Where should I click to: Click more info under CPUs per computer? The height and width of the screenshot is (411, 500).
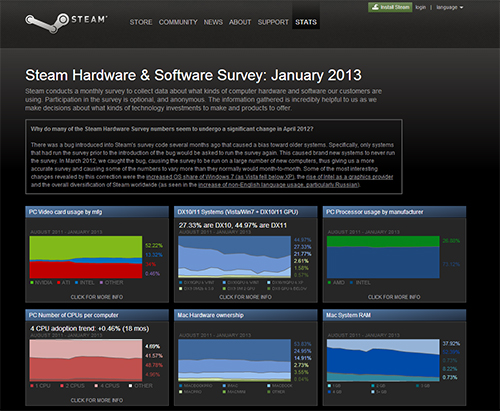pos(97,400)
